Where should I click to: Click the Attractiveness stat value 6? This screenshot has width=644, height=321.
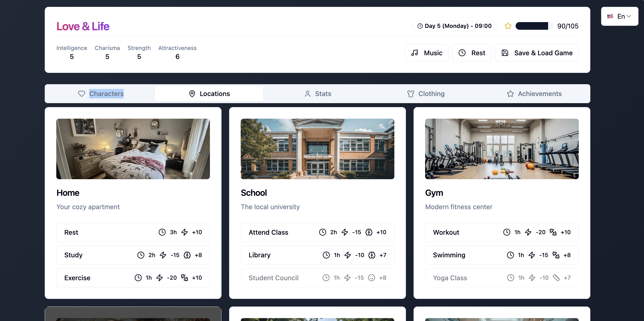point(178,57)
